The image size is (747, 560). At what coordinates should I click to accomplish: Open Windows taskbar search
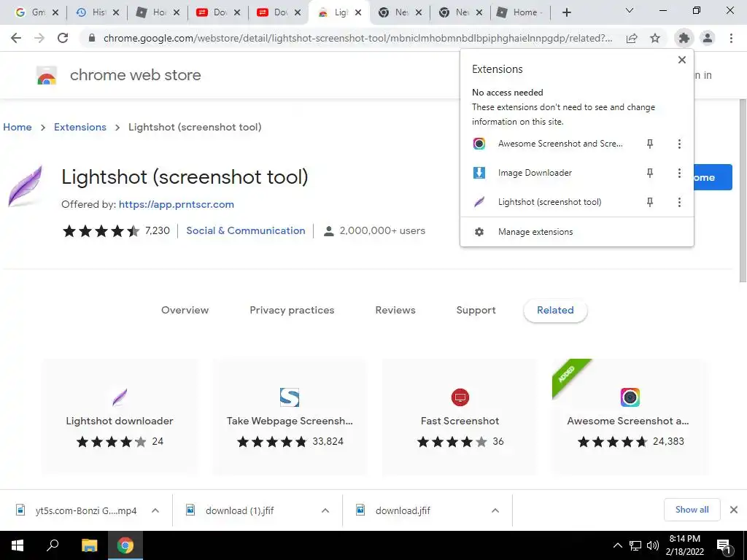[53, 545]
